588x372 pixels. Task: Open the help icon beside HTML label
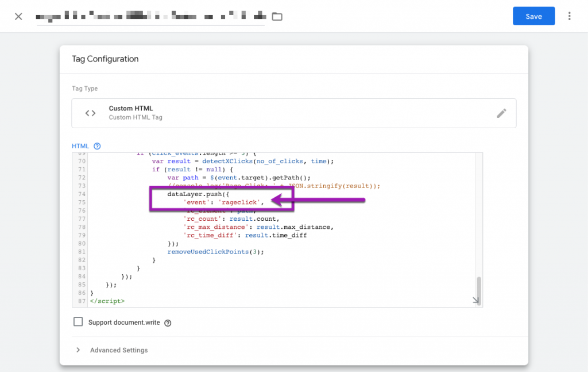pos(97,146)
